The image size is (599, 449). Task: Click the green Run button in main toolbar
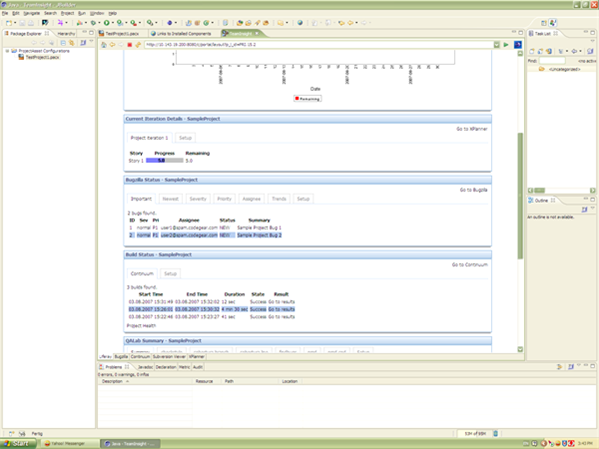click(107, 23)
